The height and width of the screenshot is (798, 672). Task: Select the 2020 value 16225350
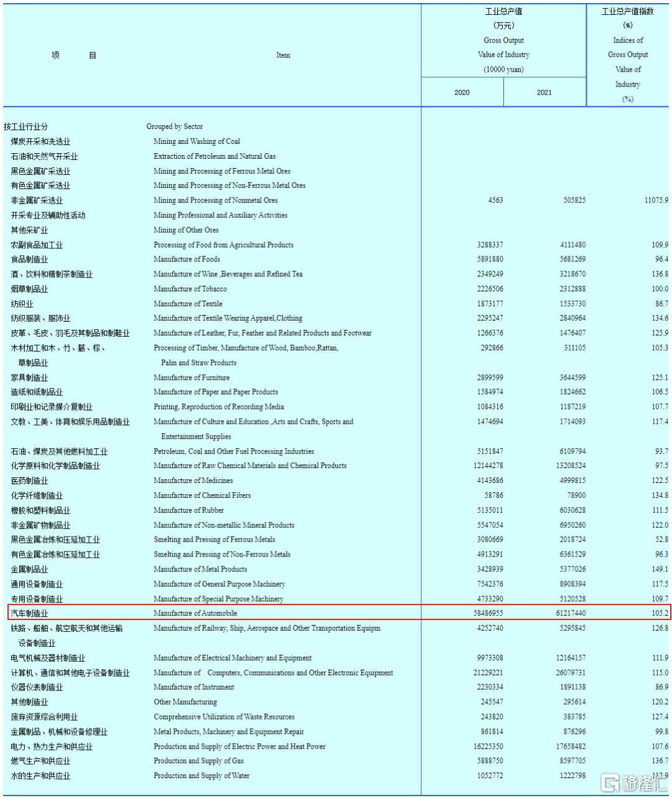coord(488,747)
